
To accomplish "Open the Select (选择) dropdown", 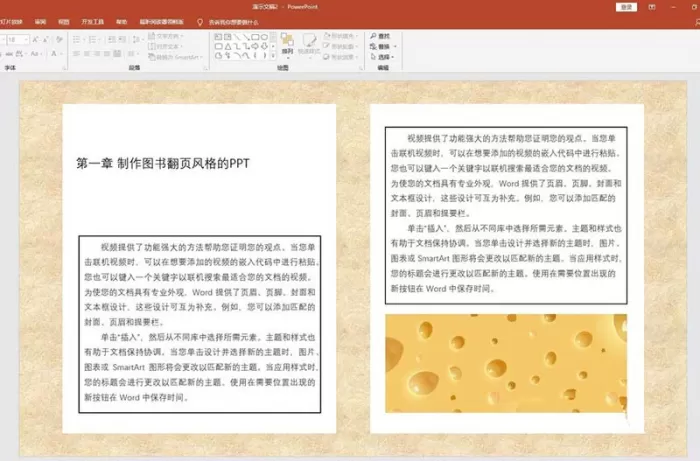I will click(x=383, y=57).
